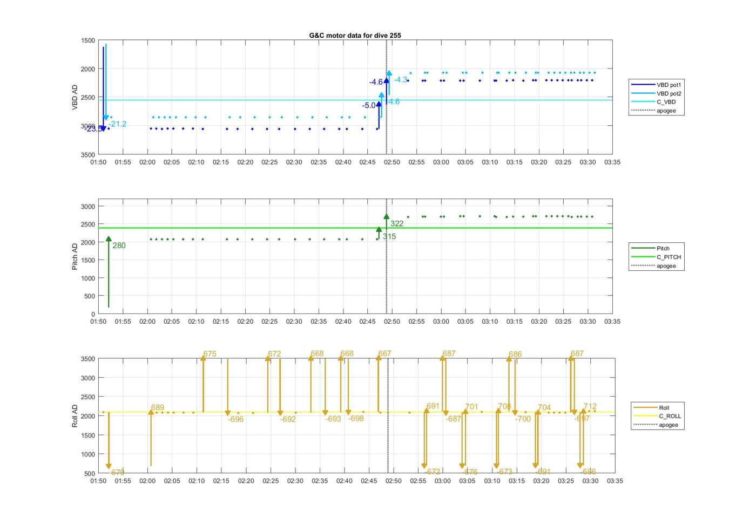Viewport: 756px width, 532px height.
Task: Click the "Pitch AD" y-axis label
Action: point(75,256)
